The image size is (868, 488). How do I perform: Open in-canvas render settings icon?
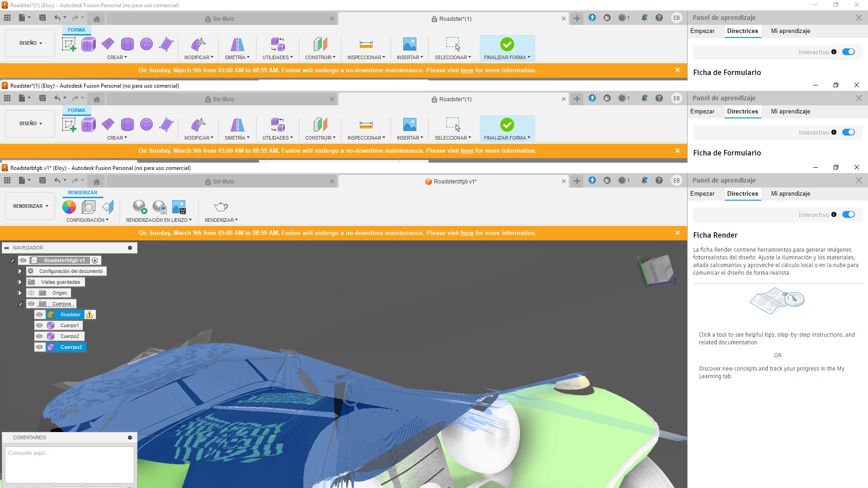[x=160, y=207]
